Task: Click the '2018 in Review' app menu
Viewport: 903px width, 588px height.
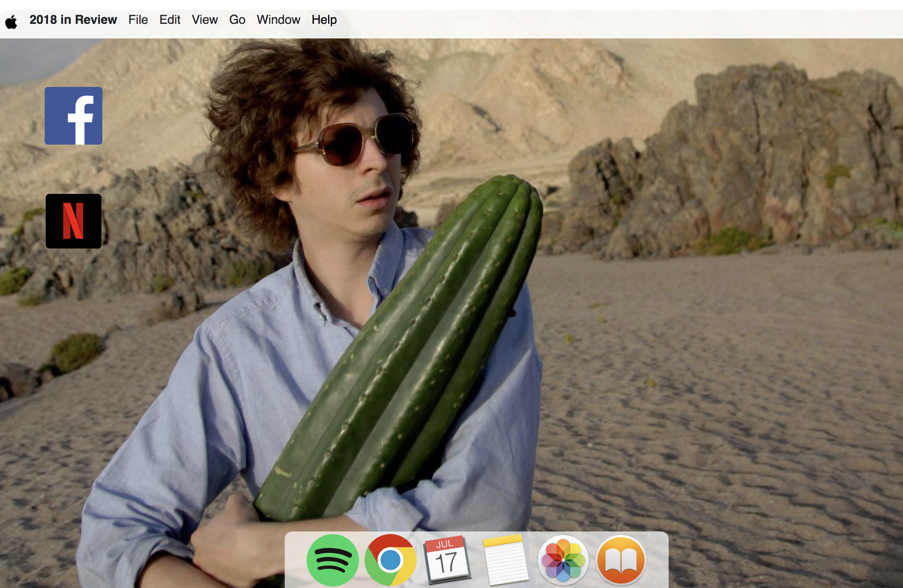Action: point(73,20)
